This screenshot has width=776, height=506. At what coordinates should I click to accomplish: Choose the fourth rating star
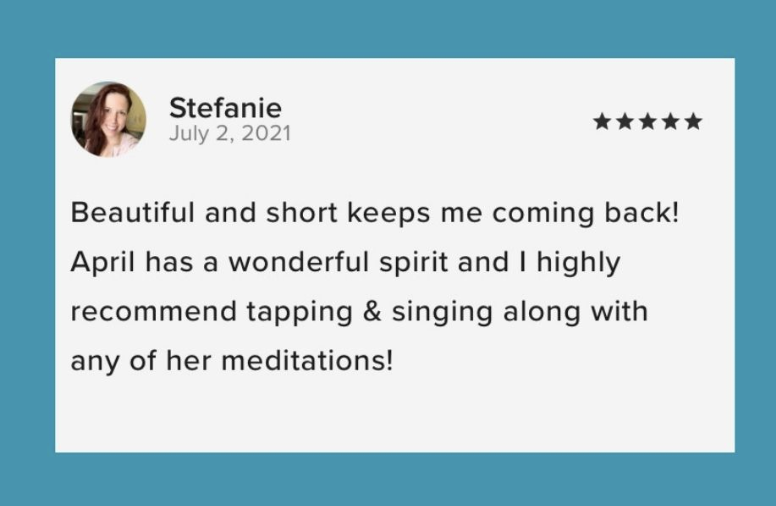click(x=671, y=121)
